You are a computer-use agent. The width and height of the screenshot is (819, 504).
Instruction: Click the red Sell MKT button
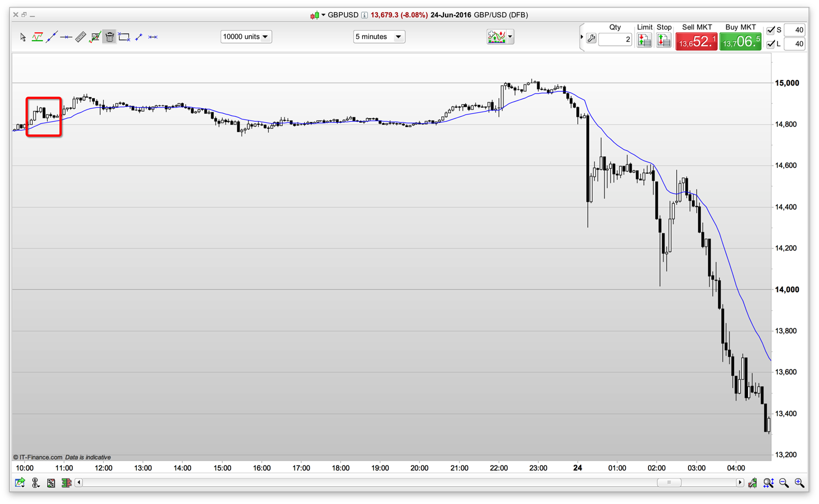(696, 41)
